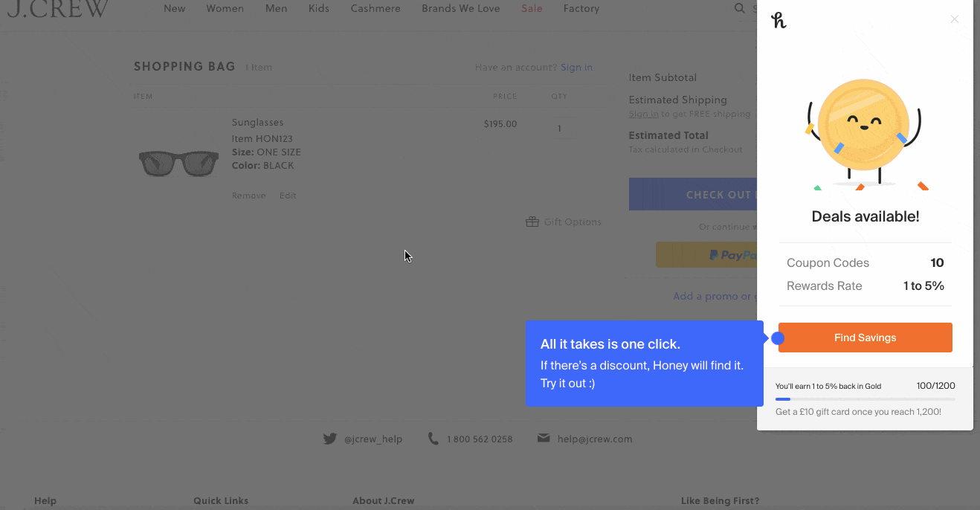This screenshot has width=980, height=510.
Task: Click the Rewards Rate label
Action: 825,285
